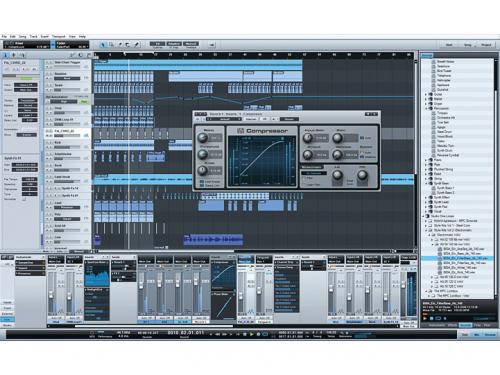Toggle Read automation on Hat Automation track
Image resolution: width=500 pixels, height=375 pixels.
[x=84, y=101]
